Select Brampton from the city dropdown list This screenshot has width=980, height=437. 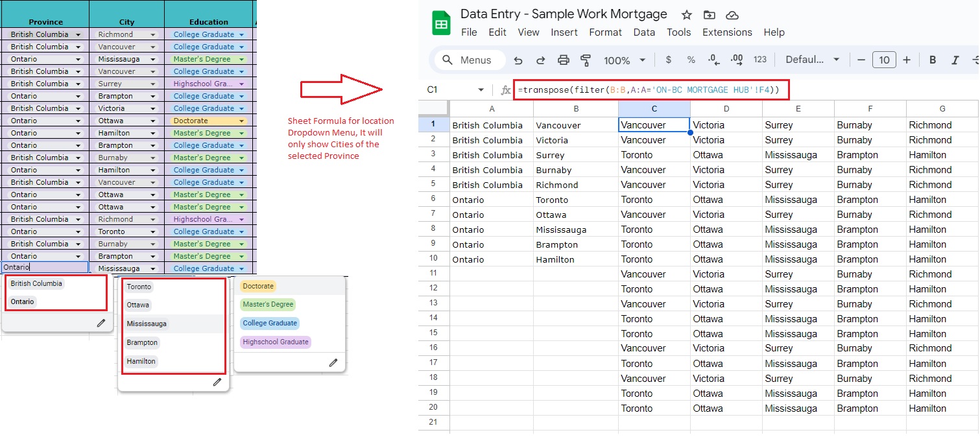coord(142,342)
